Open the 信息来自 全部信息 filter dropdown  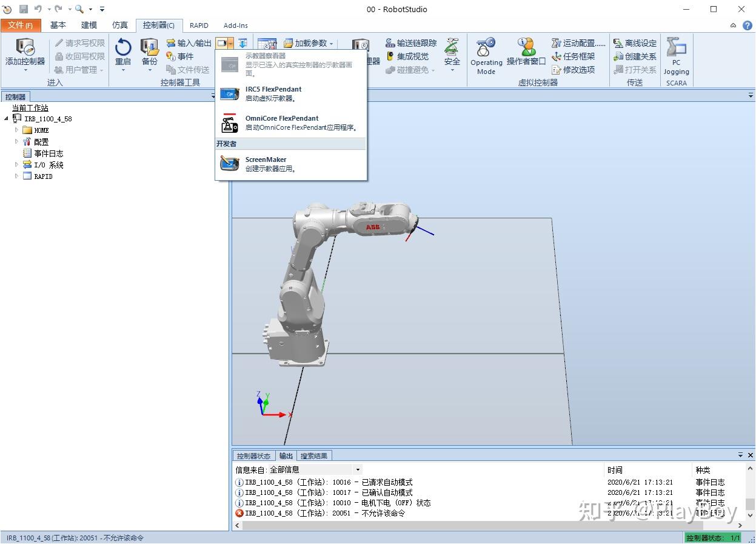[358, 469]
